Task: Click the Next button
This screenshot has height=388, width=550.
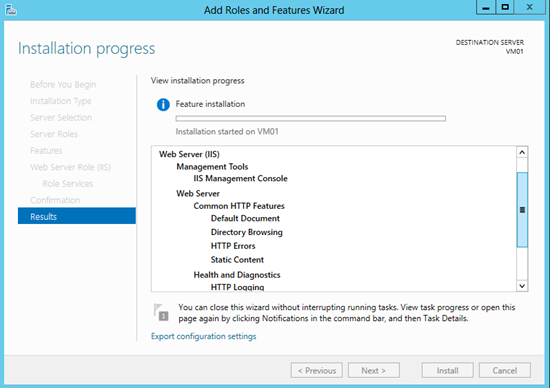Action: (x=374, y=370)
